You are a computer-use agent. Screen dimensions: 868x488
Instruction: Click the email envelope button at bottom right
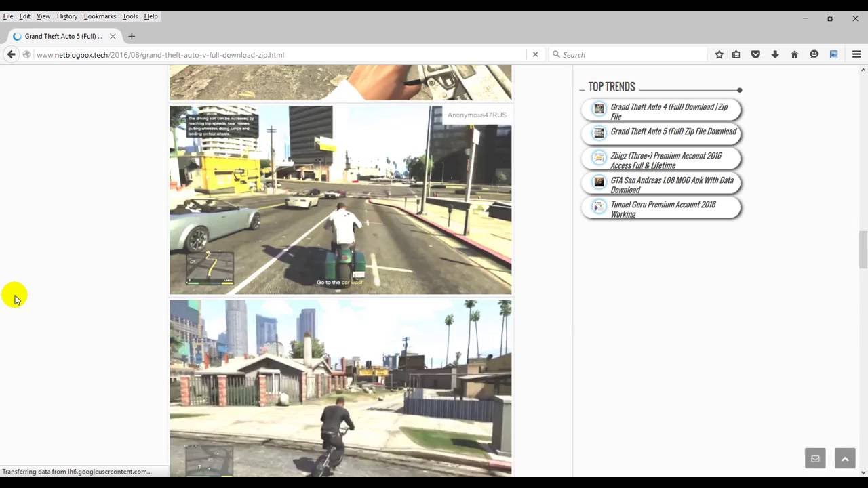(x=815, y=458)
